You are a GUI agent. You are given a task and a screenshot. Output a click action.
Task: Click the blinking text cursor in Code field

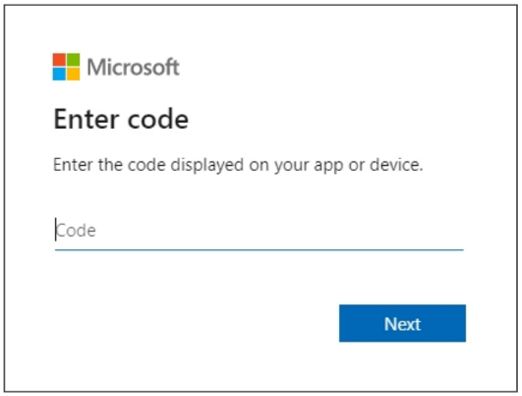tap(56, 230)
